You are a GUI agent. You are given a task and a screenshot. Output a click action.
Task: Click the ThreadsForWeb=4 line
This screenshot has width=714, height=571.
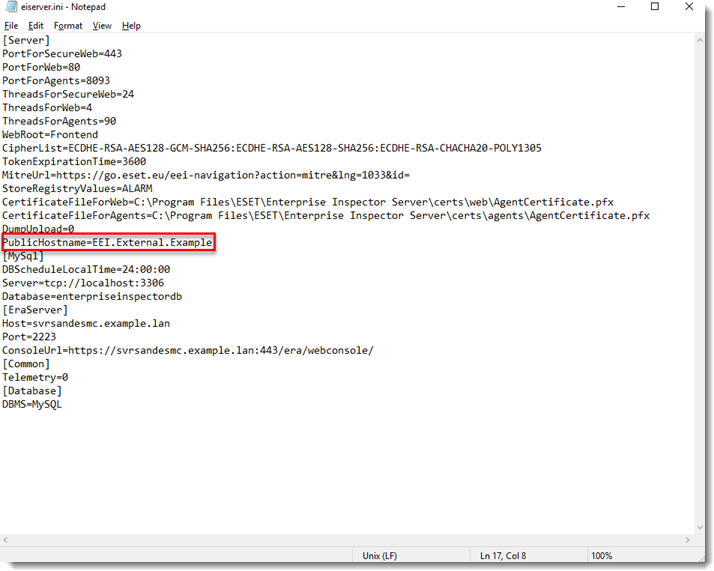pyautogui.click(x=47, y=108)
